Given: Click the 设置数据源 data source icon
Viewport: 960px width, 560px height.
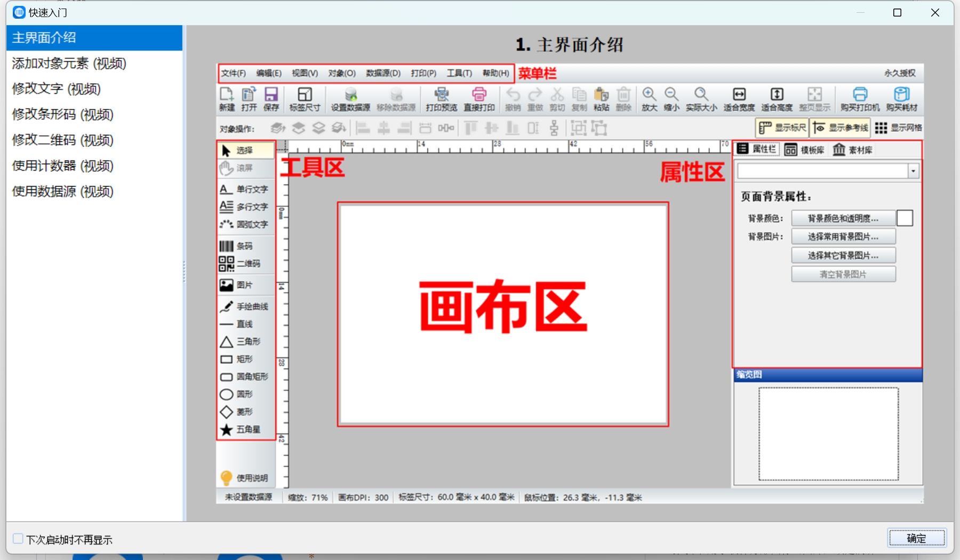Looking at the screenshot, I should point(351,99).
